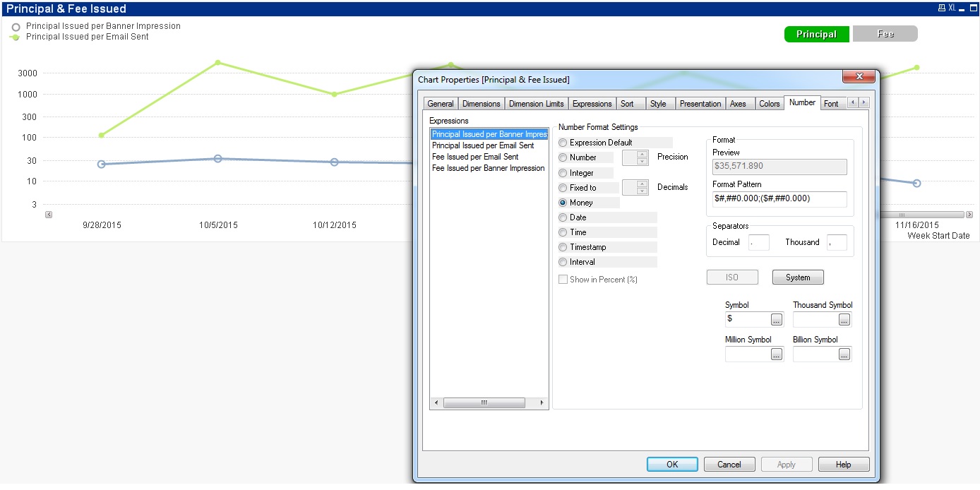
Task: Select Principal Issued per Banner Impression expression
Action: click(489, 134)
